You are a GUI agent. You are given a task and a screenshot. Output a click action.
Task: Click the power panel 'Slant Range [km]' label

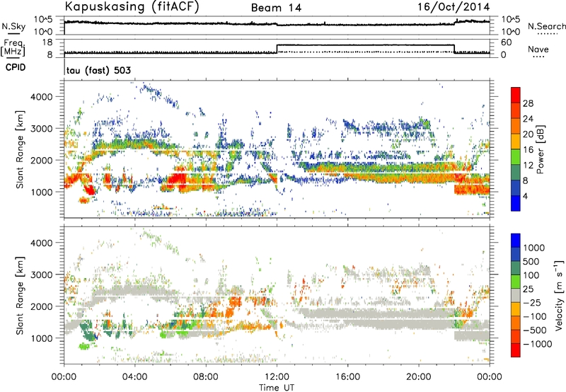pyautogui.click(x=20, y=149)
